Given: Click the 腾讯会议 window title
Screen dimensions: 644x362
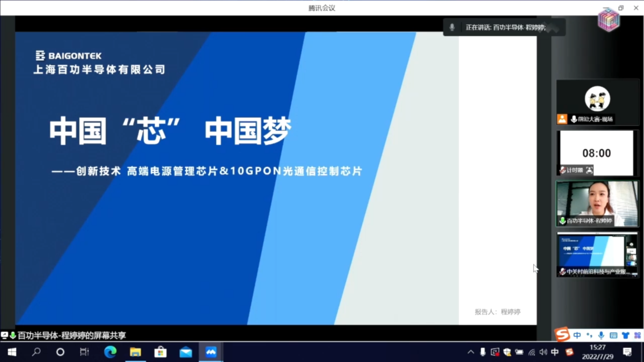Looking at the screenshot, I should [322, 8].
